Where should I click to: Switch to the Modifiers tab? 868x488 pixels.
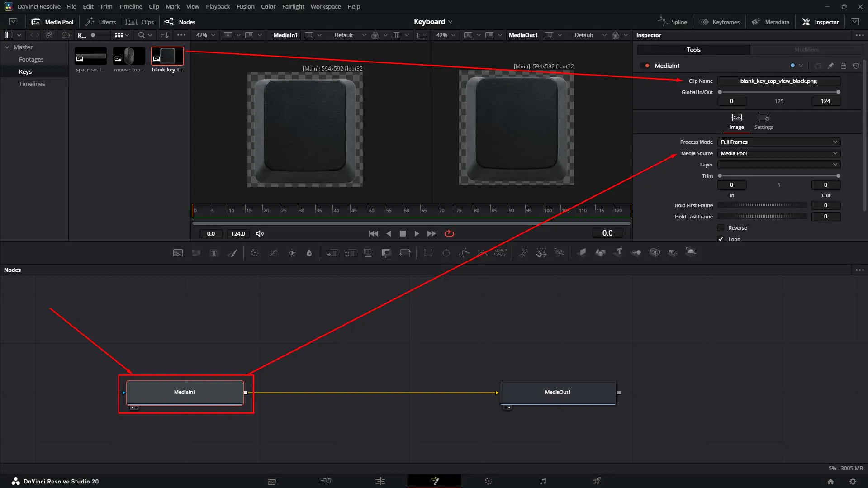(806, 50)
